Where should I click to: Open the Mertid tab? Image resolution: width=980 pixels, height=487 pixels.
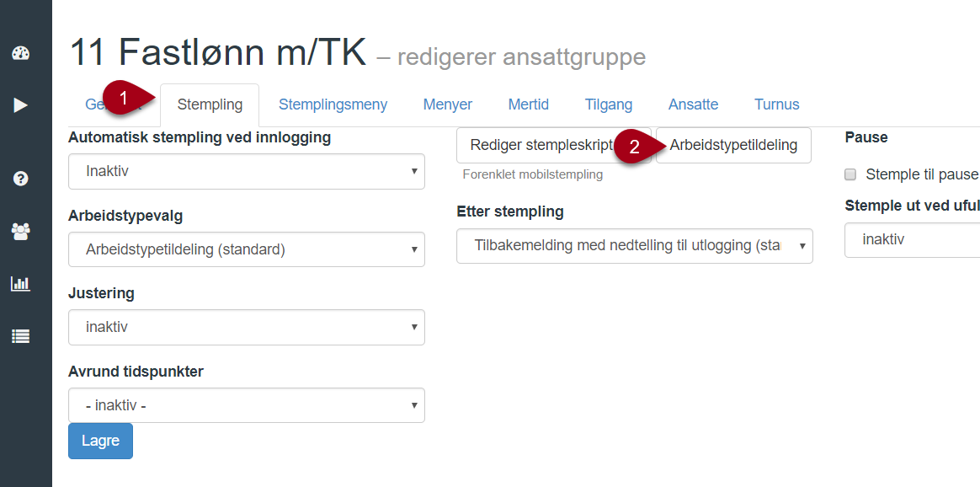click(528, 105)
